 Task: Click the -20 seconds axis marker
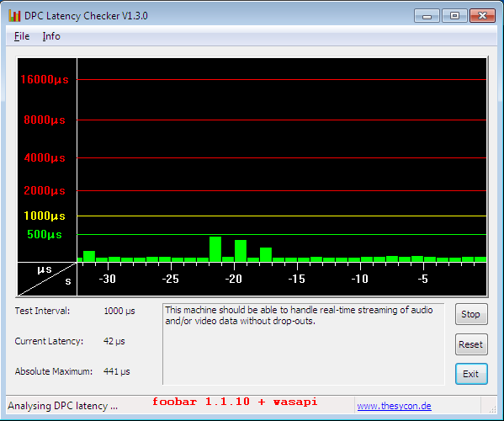coord(233,279)
